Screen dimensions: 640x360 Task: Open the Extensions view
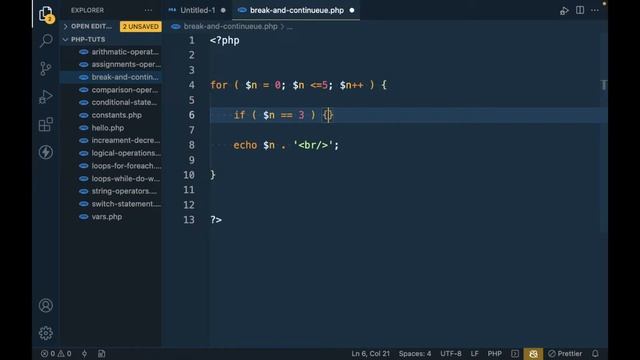coord(46,124)
